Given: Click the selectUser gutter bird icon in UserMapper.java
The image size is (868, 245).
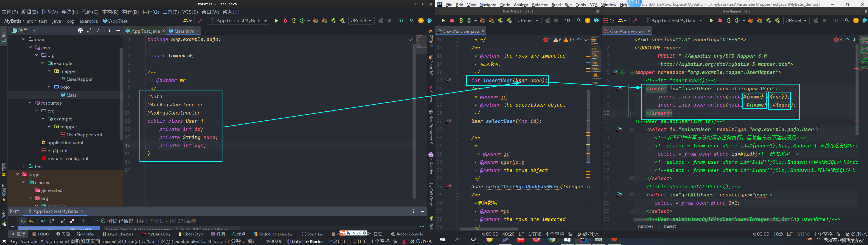Looking at the screenshot, I should pos(448,121).
